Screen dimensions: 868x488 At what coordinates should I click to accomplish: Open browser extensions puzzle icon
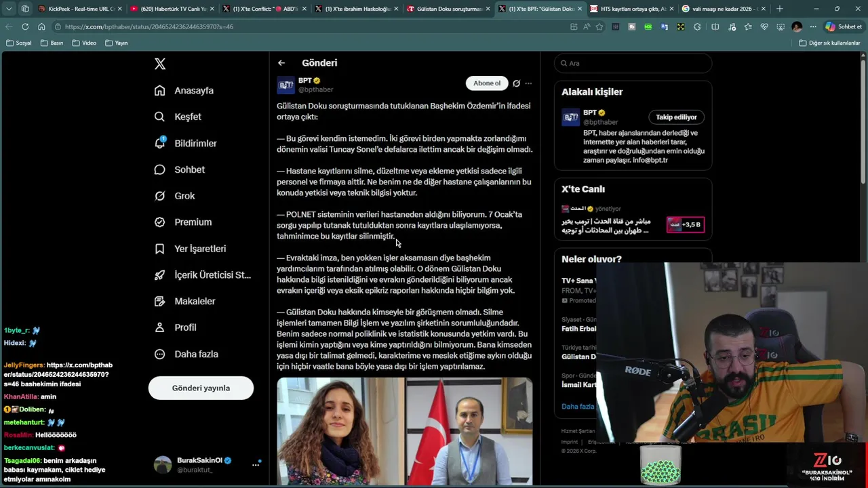pyautogui.click(x=697, y=26)
